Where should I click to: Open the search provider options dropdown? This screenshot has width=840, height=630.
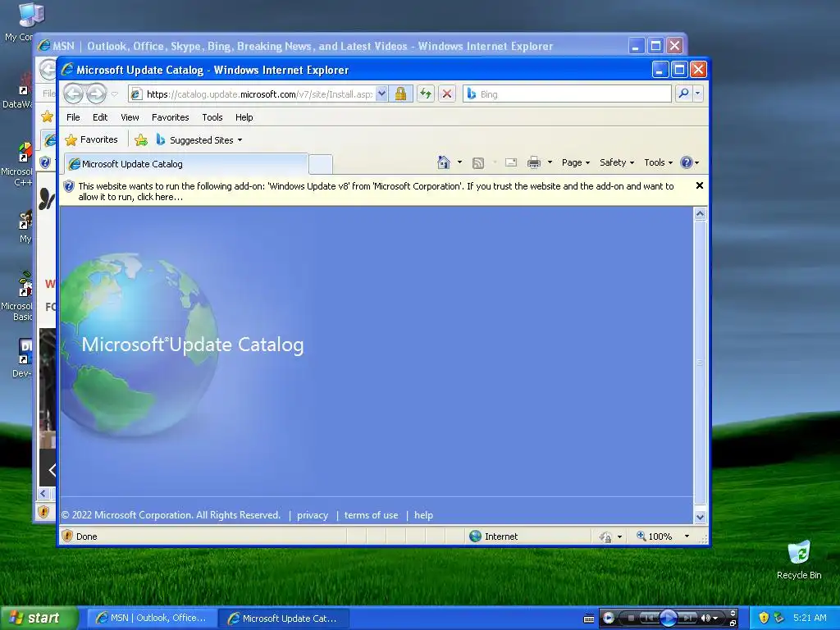click(697, 94)
